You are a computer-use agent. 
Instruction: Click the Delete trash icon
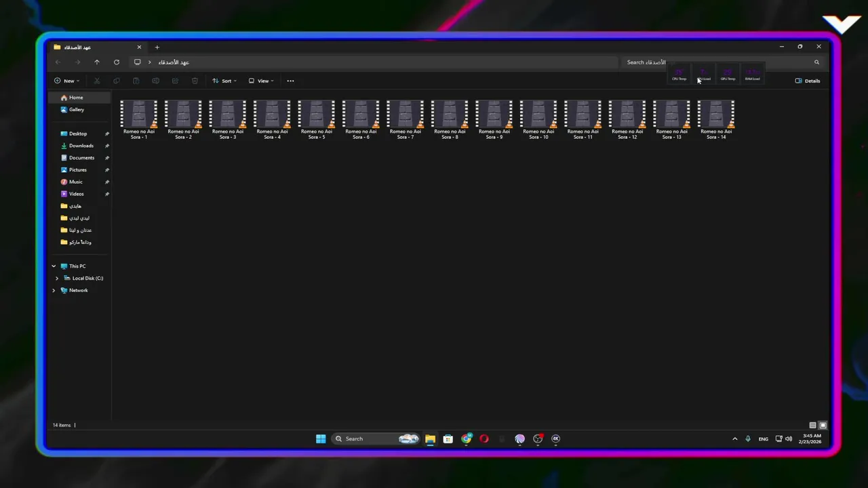(x=195, y=81)
